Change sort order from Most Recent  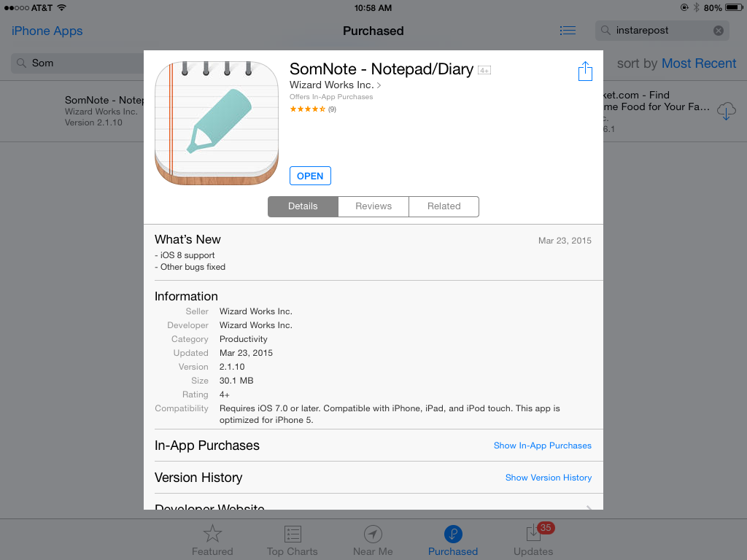pyautogui.click(x=698, y=63)
